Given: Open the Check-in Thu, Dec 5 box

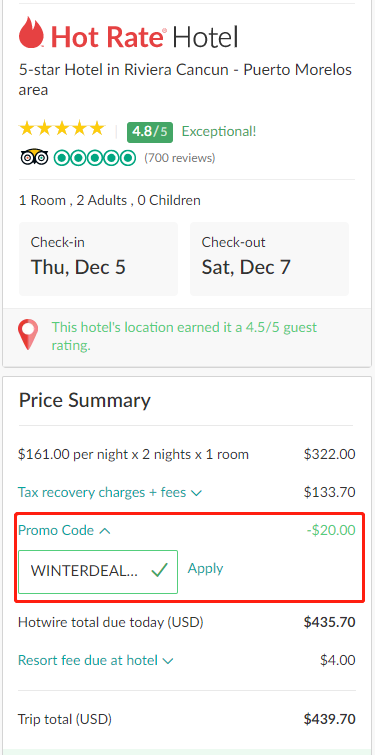Looking at the screenshot, I should tap(99, 259).
